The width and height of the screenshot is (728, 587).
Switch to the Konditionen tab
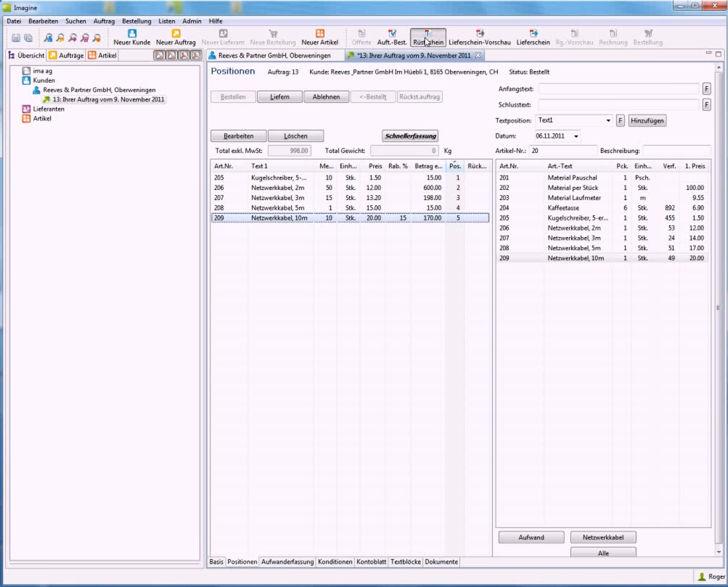pyautogui.click(x=335, y=562)
